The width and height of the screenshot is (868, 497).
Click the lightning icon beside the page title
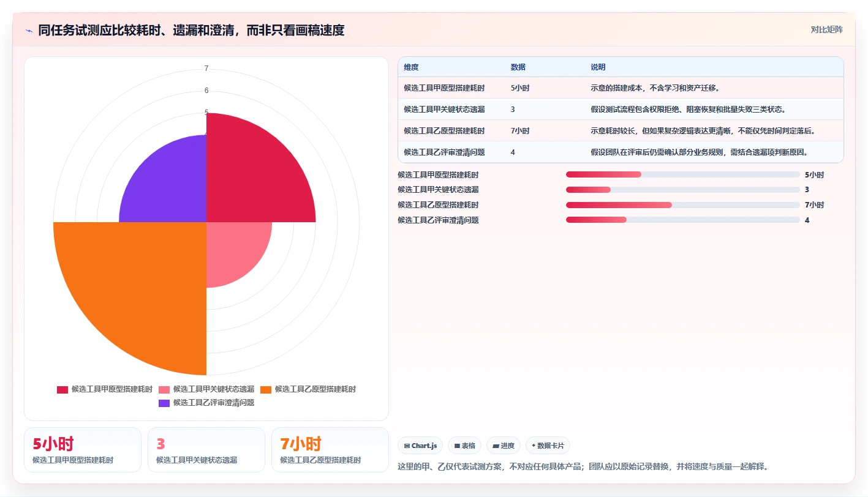click(29, 31)
